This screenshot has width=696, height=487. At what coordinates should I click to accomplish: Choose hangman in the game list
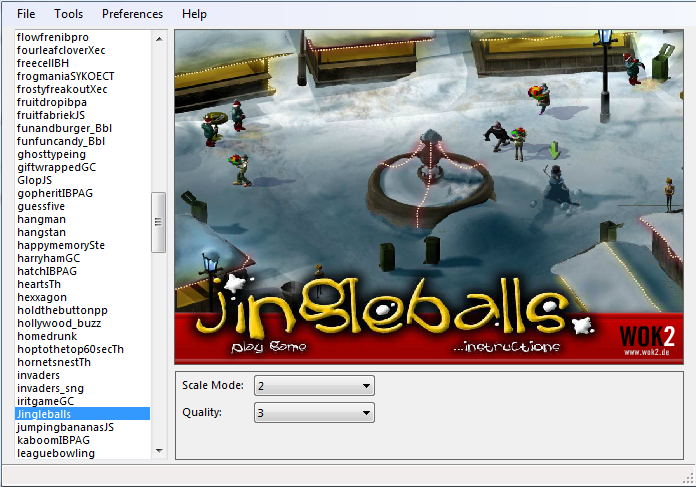pyautogui.click(x=82, y=219)
